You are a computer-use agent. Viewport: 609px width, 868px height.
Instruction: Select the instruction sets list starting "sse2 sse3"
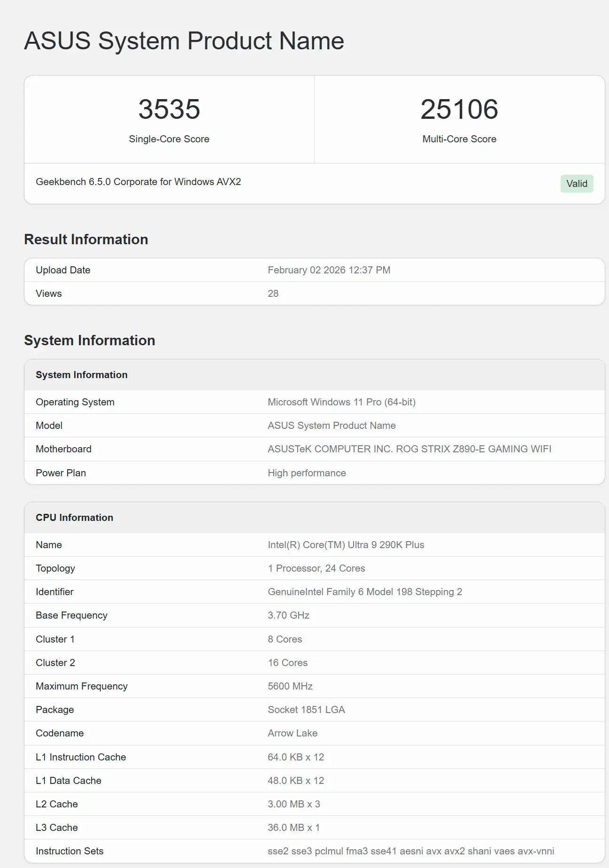(x=411, y=851)
